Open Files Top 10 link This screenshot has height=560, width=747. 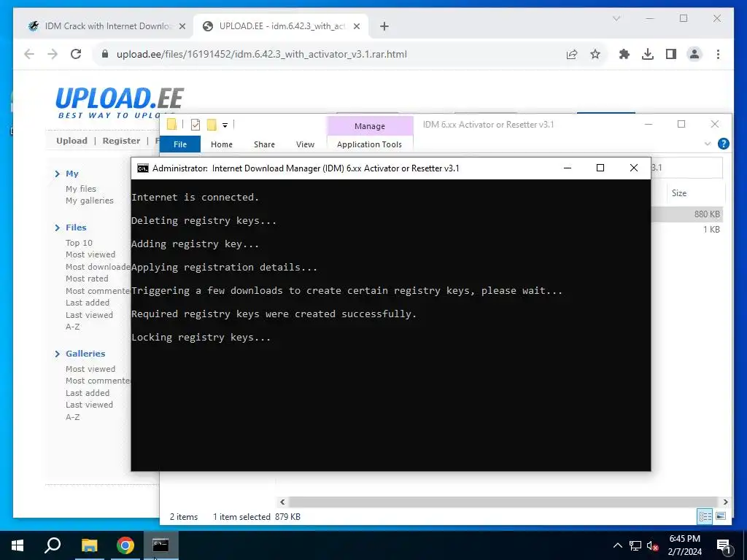coord(79,243)
